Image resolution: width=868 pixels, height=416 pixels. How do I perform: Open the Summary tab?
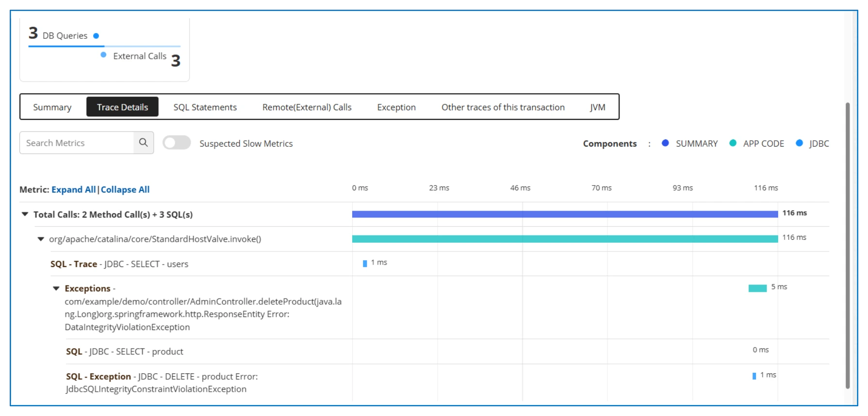tap(52, 107)
